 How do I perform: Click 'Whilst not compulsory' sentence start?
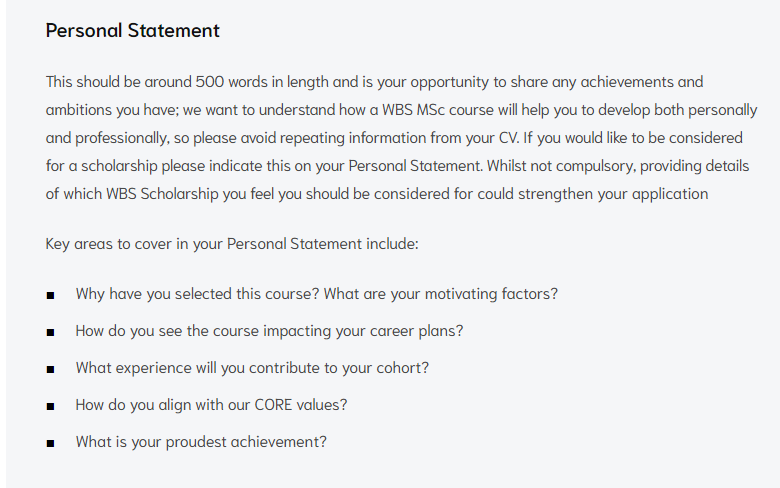[x=561, y=166]
